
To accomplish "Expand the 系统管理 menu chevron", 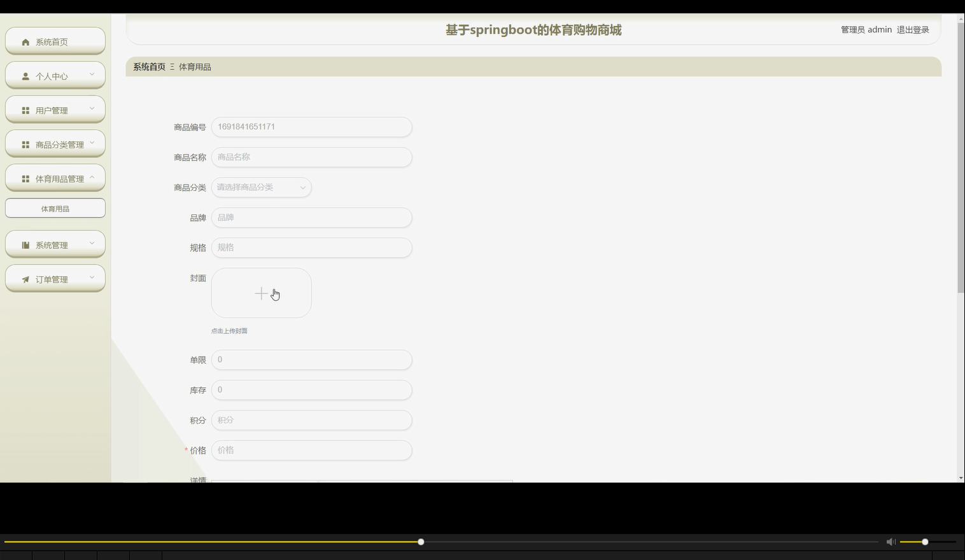I will [92, 244].
